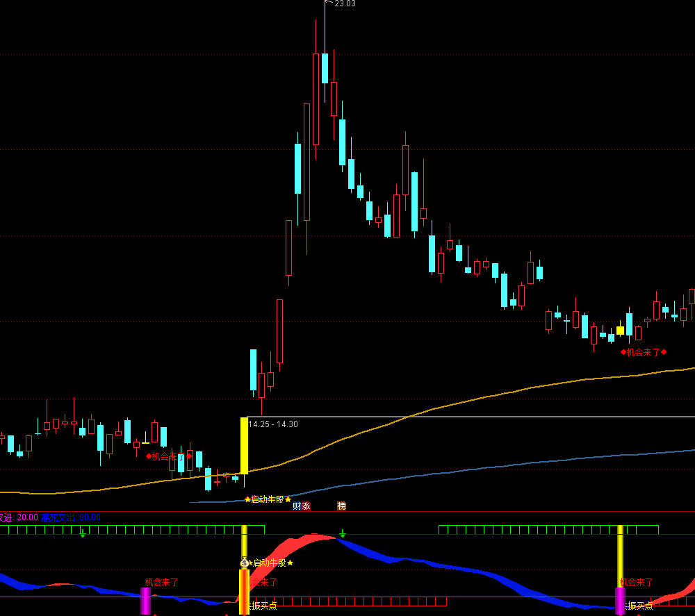Select the 启动牛股★ label in indicator panel

tap(272, 563)
